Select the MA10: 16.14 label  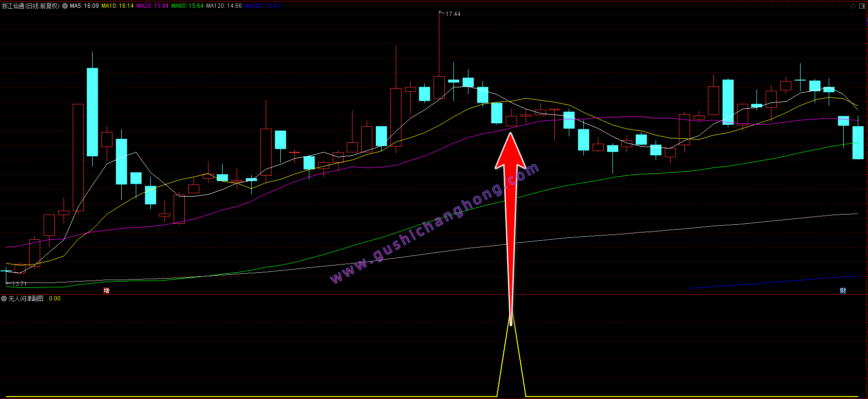point(117,6)
